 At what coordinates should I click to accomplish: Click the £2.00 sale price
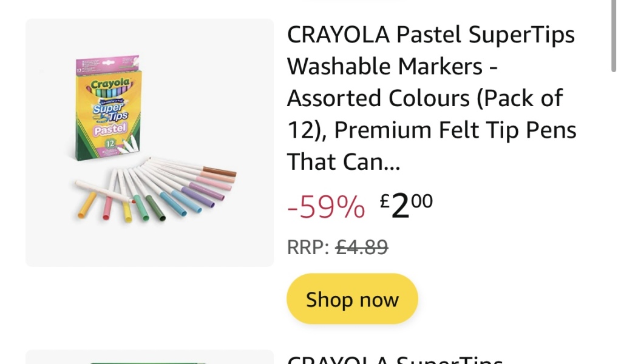pos(407,206)
